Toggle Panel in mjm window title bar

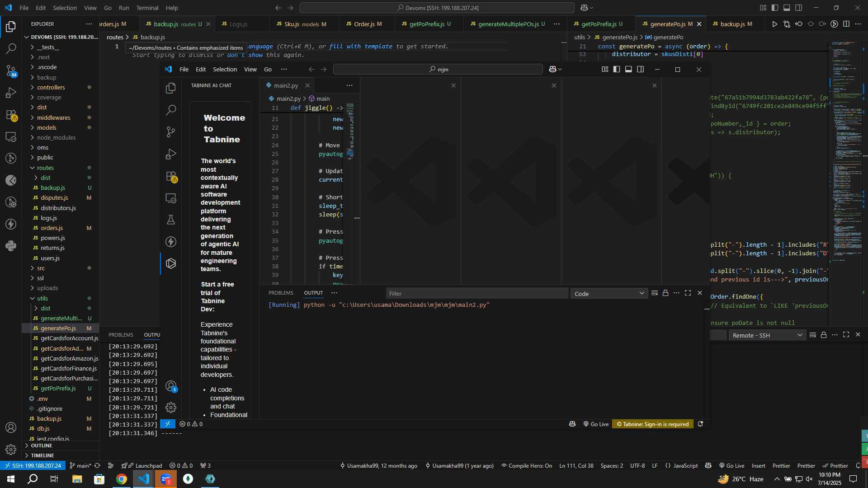pyautogui.click(x=628, y=69)
